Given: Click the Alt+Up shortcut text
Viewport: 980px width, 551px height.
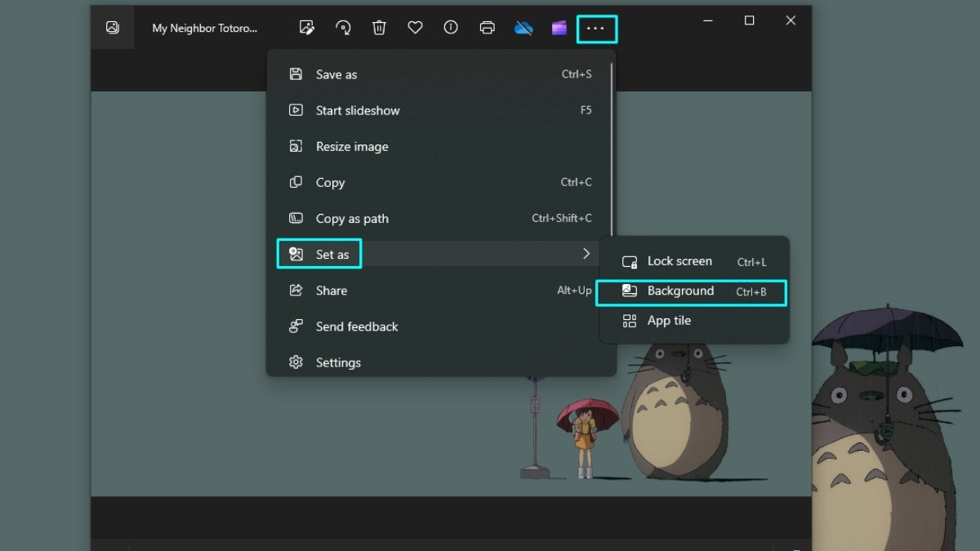Looking at the screenshot, I should click(574, 290).
